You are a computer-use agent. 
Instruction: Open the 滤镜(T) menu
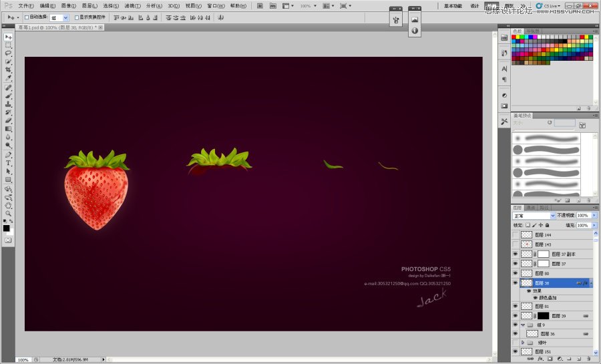132,5
